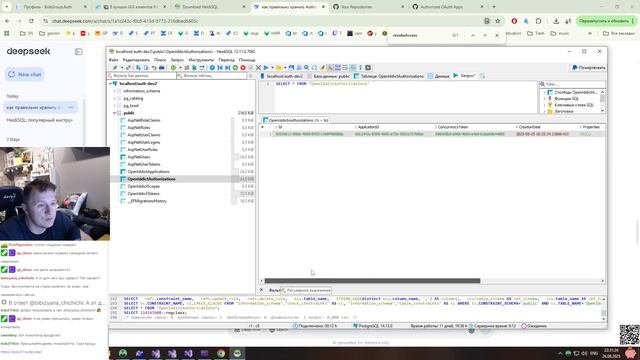Image resolution: width=640 pixels, height=360 pixels.
Task: Open SQL file using the folder icon
Action: [279, 68]
